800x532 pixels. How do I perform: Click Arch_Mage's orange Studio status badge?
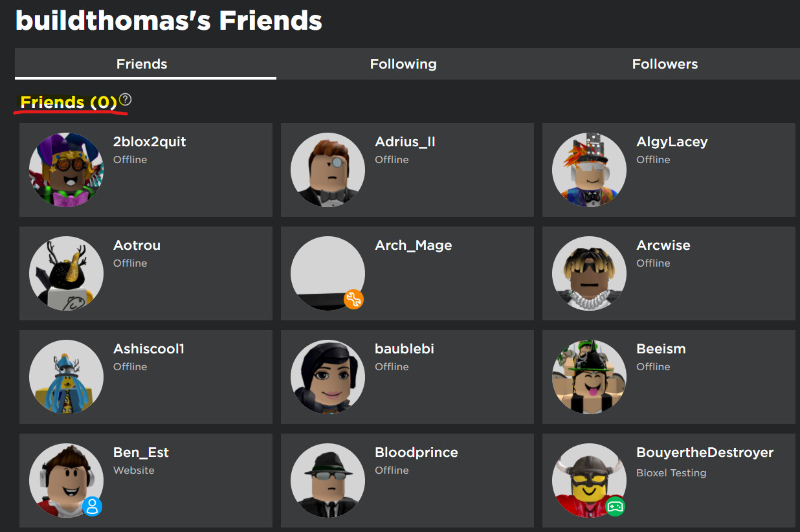353,299
